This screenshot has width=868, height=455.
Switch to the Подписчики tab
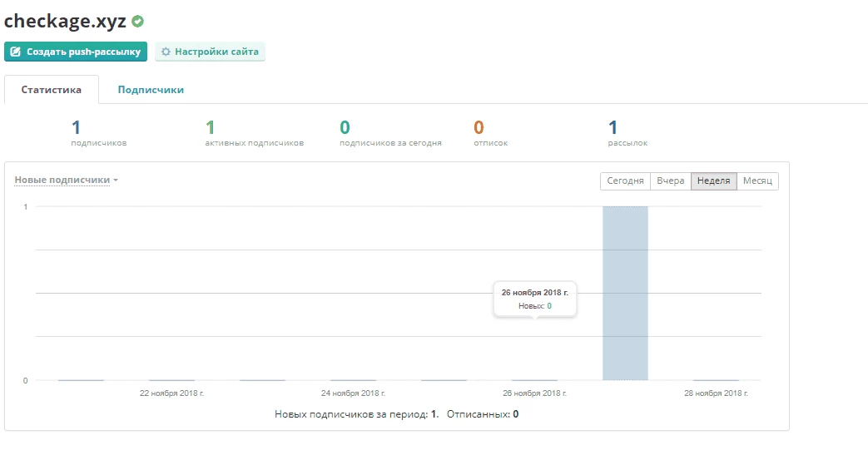pyautogui.click(x=151, y=90)
